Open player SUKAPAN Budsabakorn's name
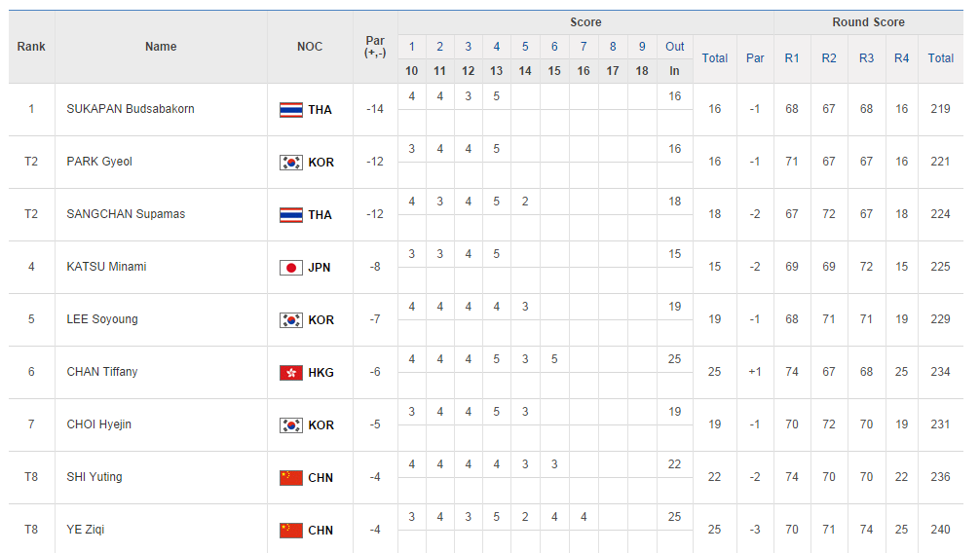 131,109
